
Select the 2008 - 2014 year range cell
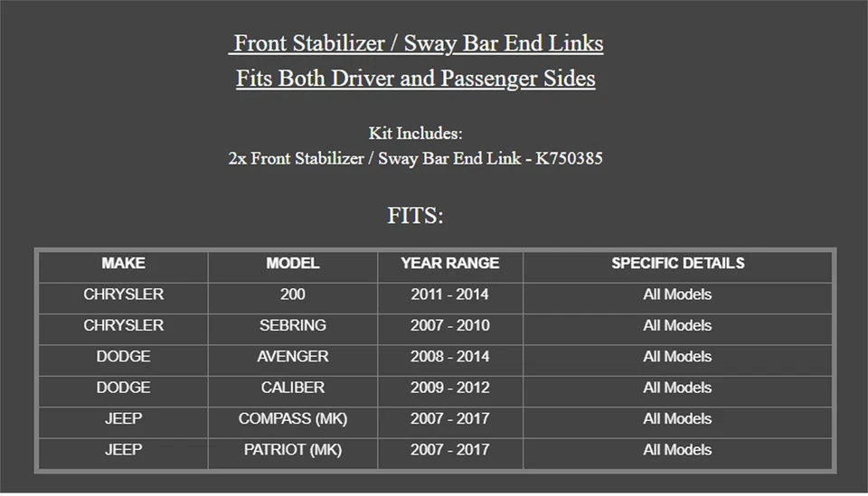click(x=449, y=357)
